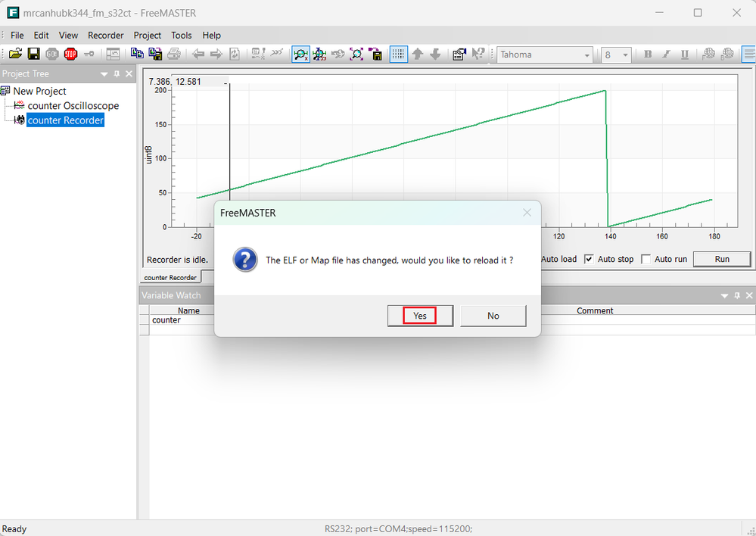Click the printer icon

click(x=173, y=54)
